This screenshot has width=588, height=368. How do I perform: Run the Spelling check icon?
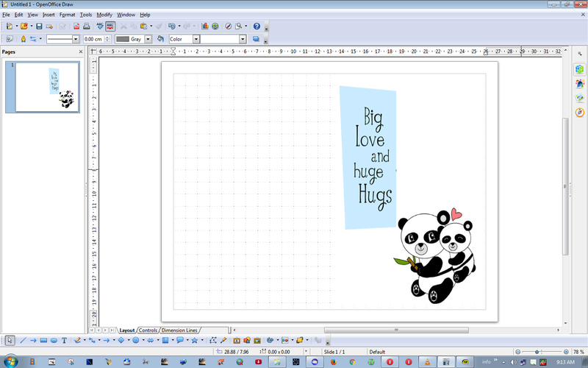click(x=100, y=26)
